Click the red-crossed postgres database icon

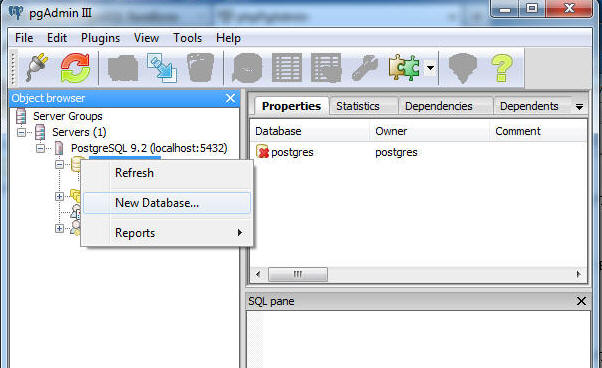coord(263,152)
